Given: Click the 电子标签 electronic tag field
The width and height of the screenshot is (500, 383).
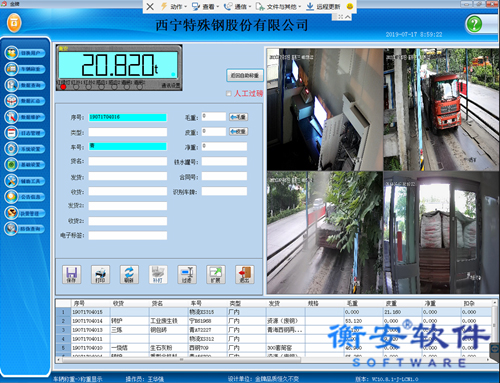Looking at the screenshot, I should point(128,236).
